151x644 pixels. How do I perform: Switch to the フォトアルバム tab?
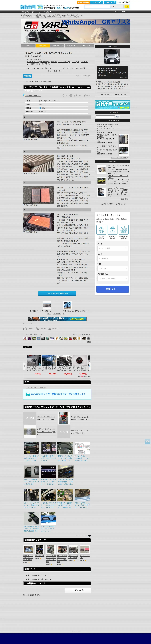pos(57,45)
